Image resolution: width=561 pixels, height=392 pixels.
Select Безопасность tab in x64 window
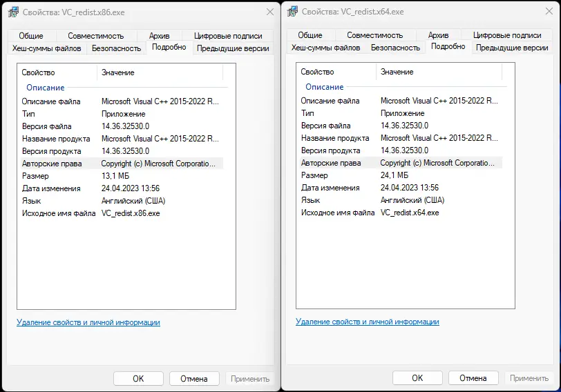pyautogui.click(x=395, y=48)
